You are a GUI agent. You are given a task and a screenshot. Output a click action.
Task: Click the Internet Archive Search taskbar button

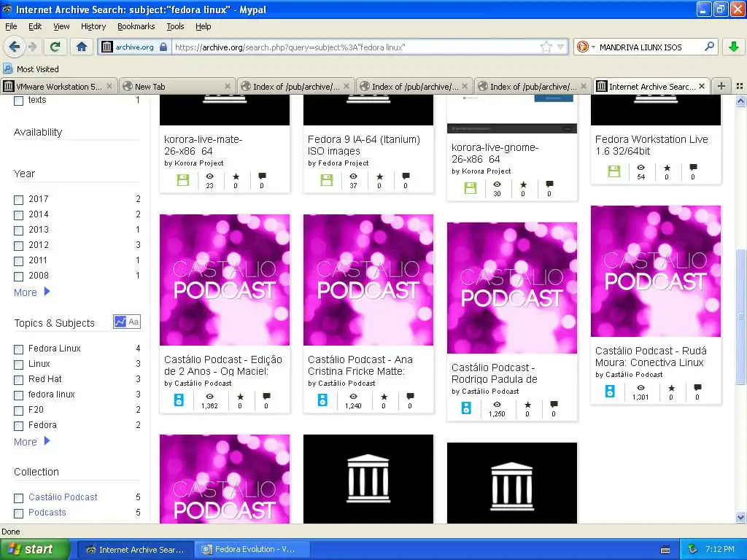point(136,549)
